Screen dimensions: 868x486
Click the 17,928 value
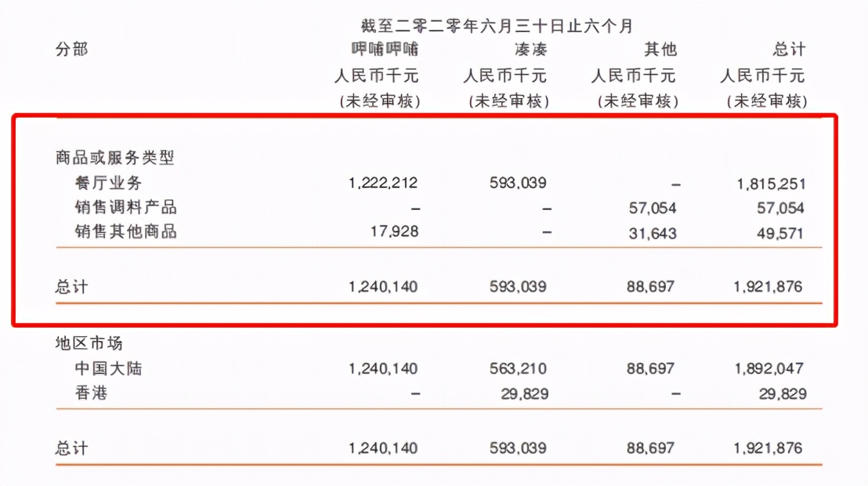click(394, 232)
